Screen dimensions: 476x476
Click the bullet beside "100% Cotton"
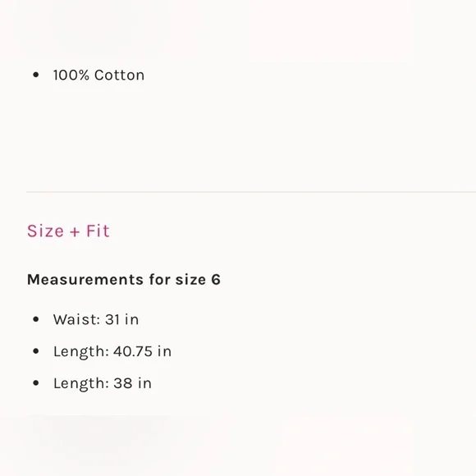pyautogui.click(x=36, y=75)
